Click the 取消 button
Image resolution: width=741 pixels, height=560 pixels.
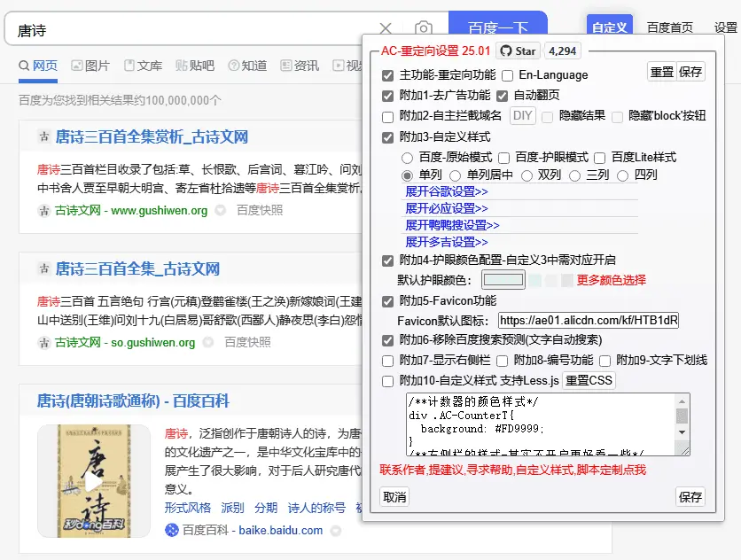point(394,497)
